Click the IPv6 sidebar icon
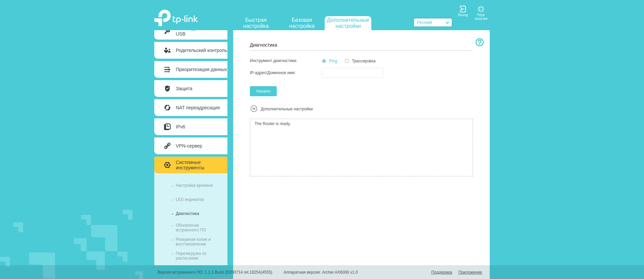Image resolution: width=644 pixels, height=279 pixels. [167, 127]
